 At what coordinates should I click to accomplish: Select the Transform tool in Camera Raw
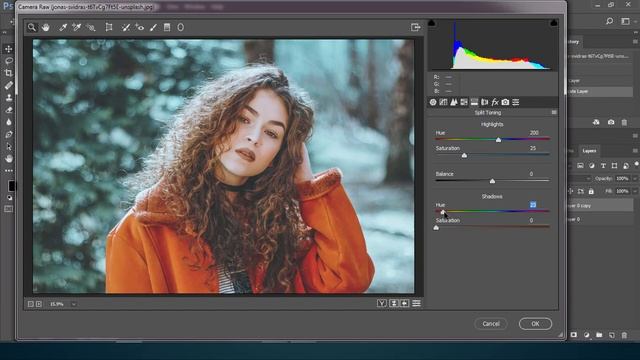pos(109,27)
